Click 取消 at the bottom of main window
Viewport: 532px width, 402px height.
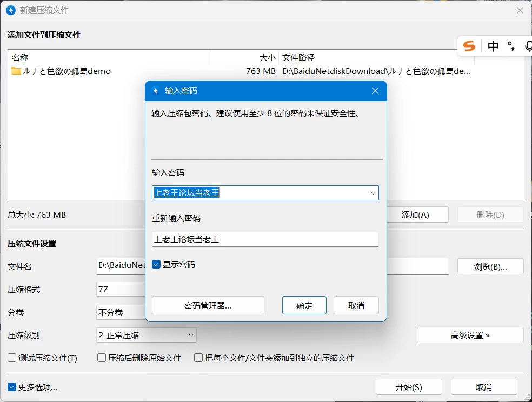coord(484,387)
